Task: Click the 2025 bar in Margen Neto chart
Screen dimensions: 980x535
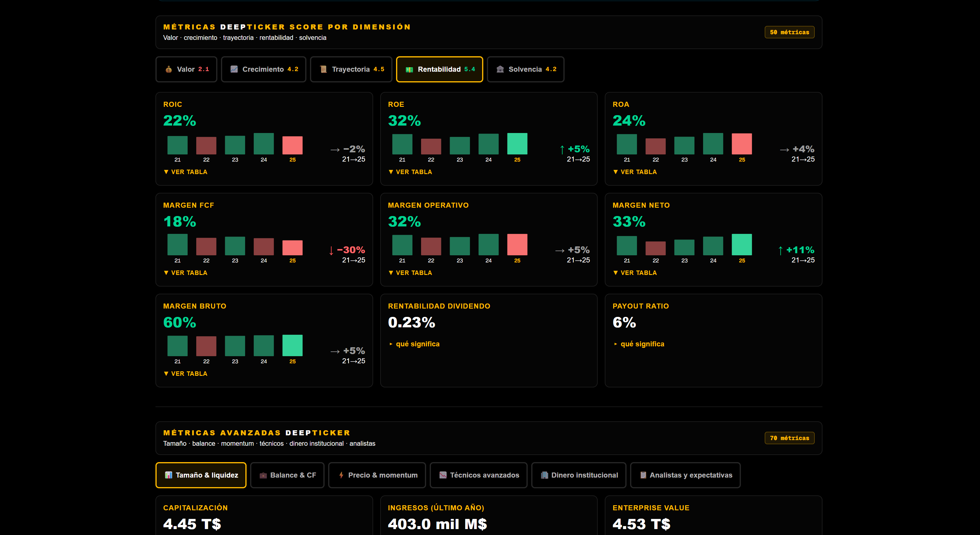Action: click(x=742, y=245)
